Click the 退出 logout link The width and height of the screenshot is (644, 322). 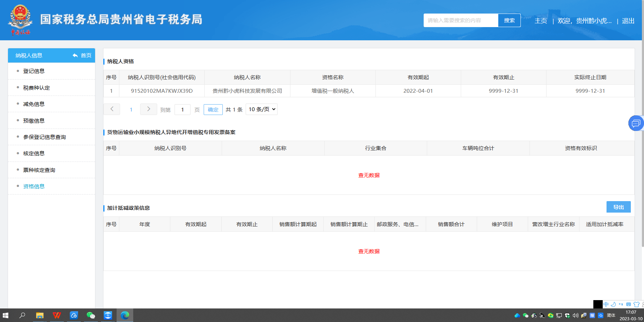coord(628,21)
